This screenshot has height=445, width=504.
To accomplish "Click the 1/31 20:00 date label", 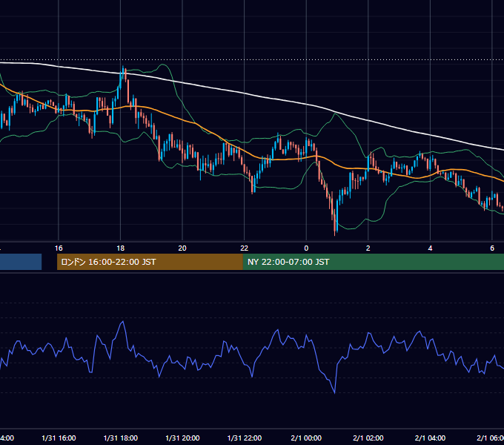I will pyautogui.click(x=182, y=438).
